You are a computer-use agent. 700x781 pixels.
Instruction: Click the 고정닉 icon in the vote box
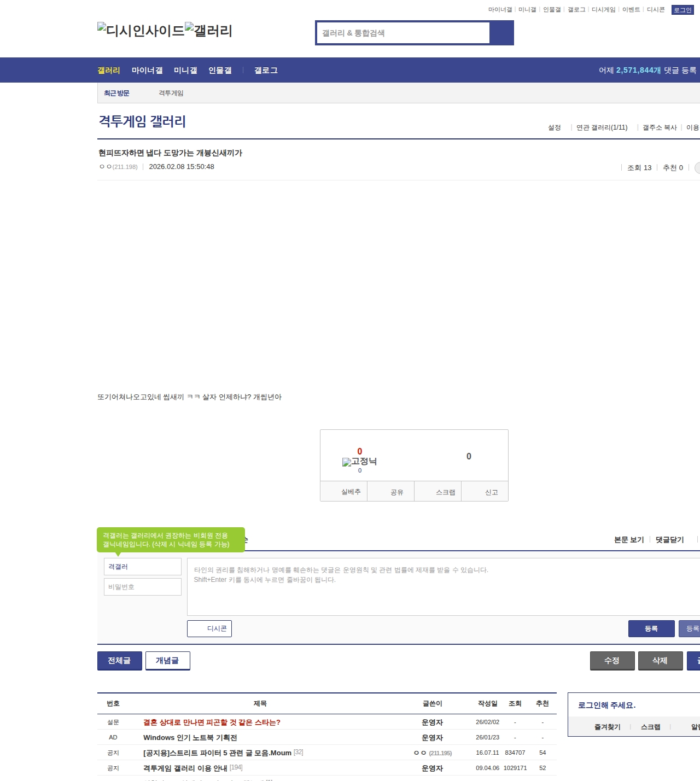coord(359,462)
